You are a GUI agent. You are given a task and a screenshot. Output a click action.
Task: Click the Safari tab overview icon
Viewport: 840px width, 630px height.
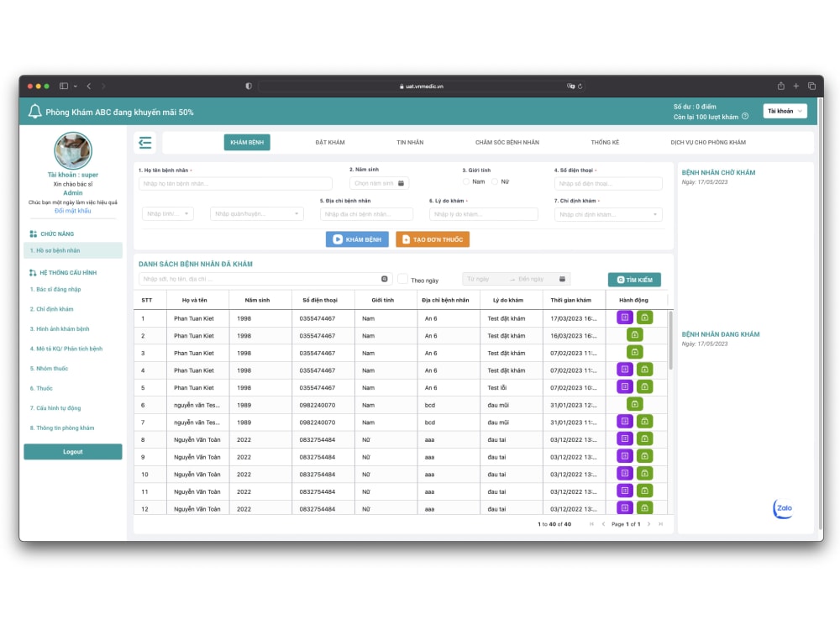tap(811, 86)
